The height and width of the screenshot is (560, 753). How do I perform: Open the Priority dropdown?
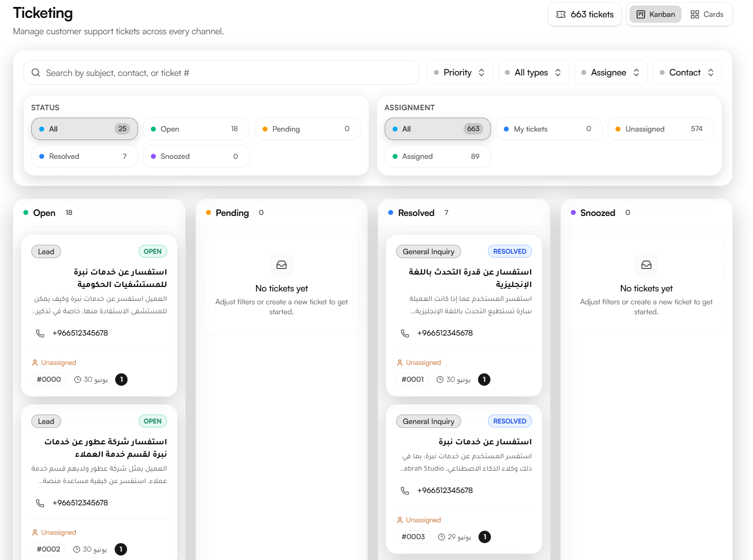tap(460, 72)
